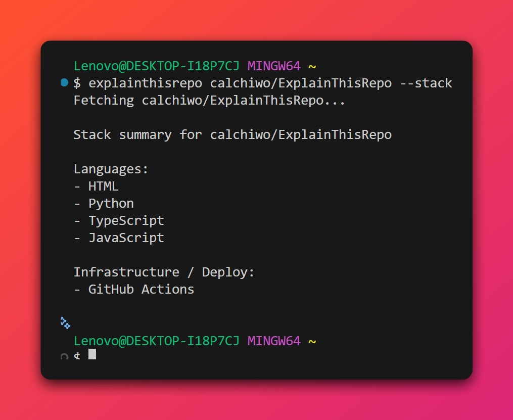Click the Stack summary heading line
This screenshot has width=513, height=420.
(x=232, y=134)
